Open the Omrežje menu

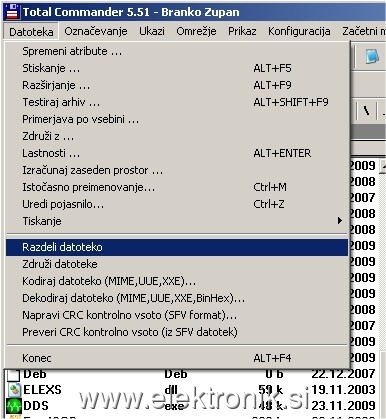196,31
